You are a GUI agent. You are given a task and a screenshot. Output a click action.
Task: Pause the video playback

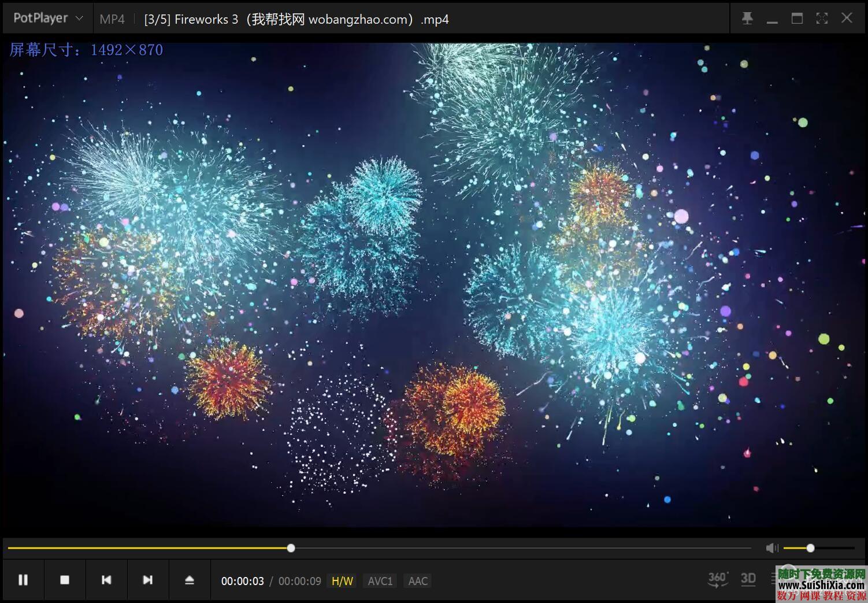23,580
